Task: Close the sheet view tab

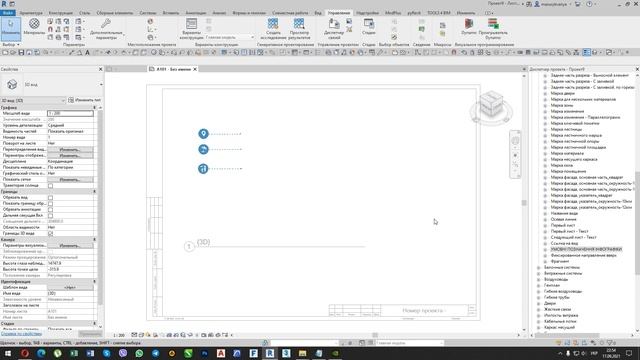Action: pos(195,69)
